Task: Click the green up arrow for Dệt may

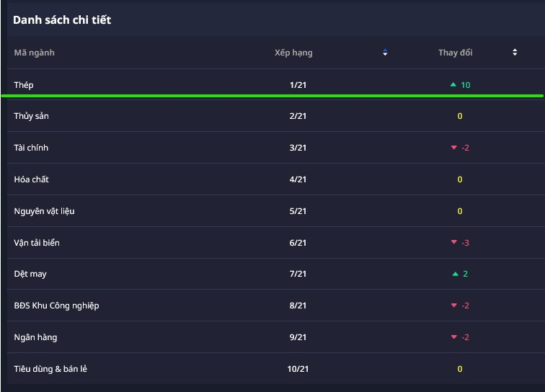Action: click(455, 274)
